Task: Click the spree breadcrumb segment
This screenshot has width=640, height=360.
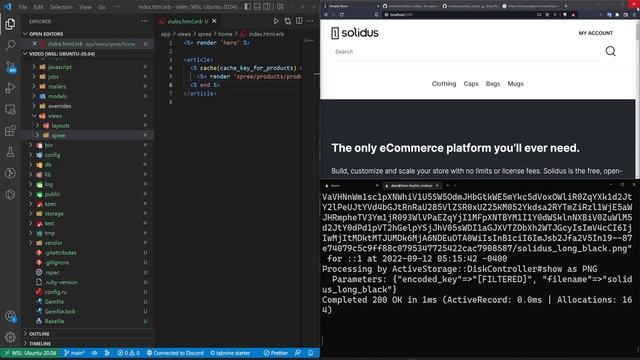Action: pyautogui.click(x=204, y=34)
